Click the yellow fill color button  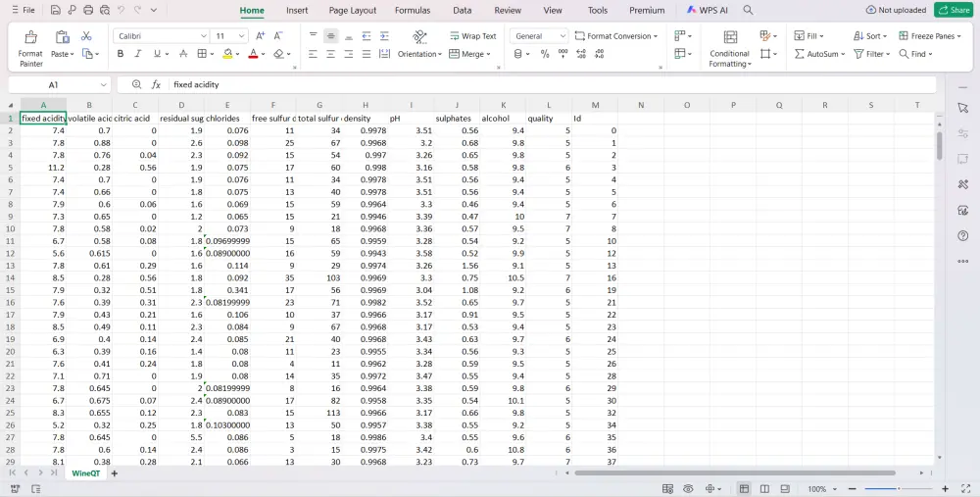pyautogui.click(x=227, y=54)
